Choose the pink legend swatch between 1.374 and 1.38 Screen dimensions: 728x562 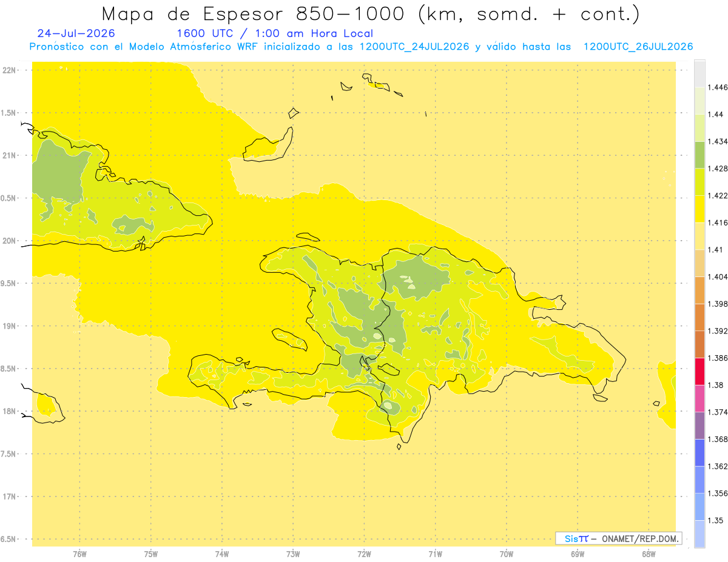[699, 398]
